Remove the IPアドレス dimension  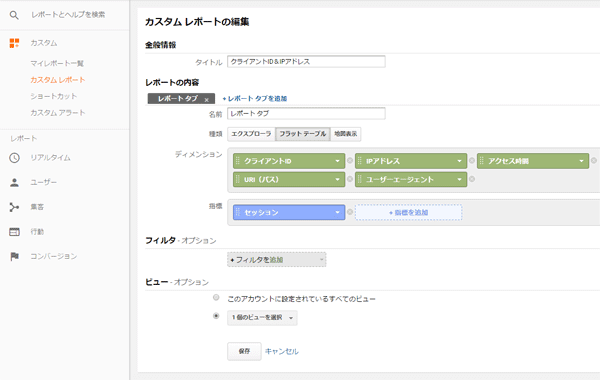(x=472, y=161)
